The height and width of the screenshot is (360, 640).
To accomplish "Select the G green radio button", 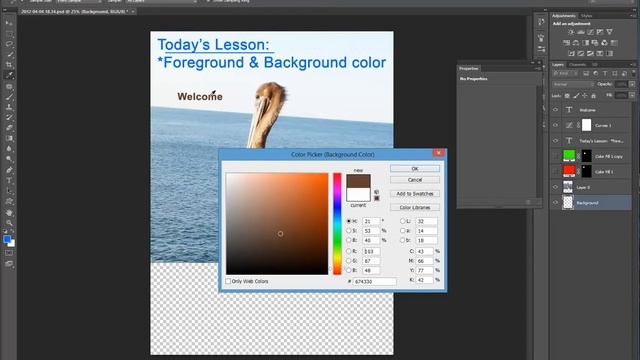I will tap(349, 261).
